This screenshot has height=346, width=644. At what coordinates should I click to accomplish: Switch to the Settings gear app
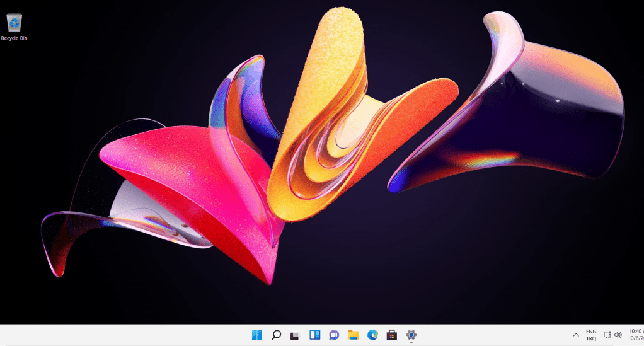click(x=411, y=335)
